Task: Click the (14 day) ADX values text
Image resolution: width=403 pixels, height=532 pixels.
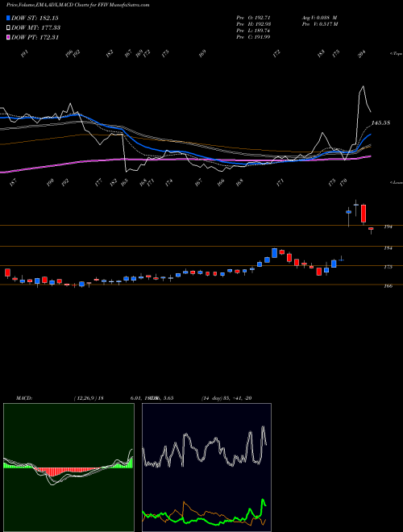Action: [x=226, y=398]
